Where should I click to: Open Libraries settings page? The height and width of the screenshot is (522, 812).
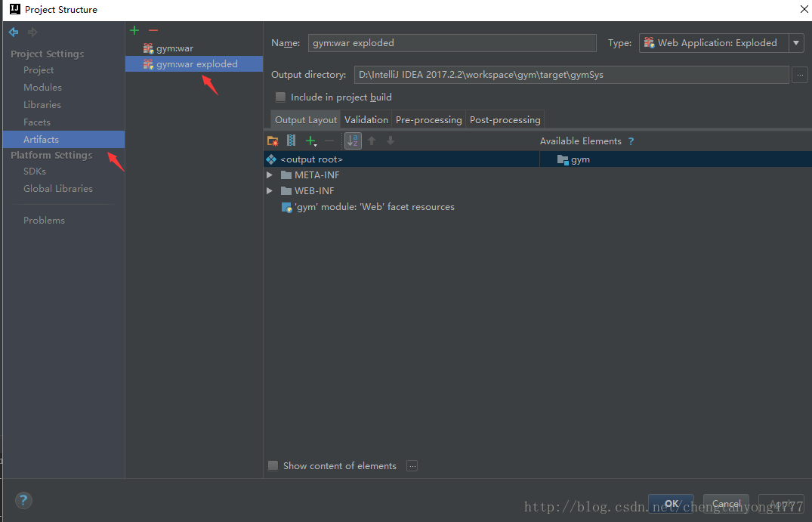[x=42, y=104]
